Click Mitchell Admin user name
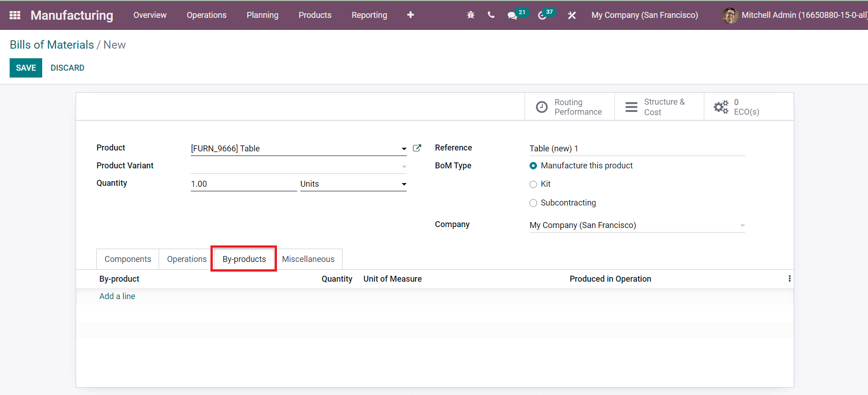The image size is (868, 395). [804, 15]
